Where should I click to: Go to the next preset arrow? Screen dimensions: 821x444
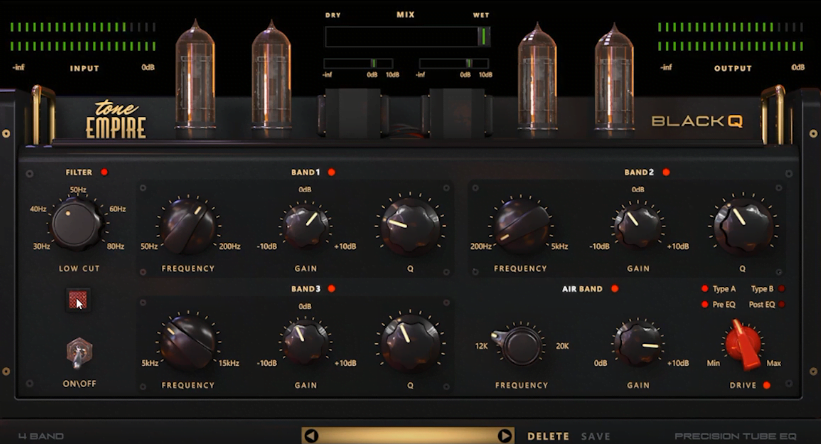tap(505, 436)
